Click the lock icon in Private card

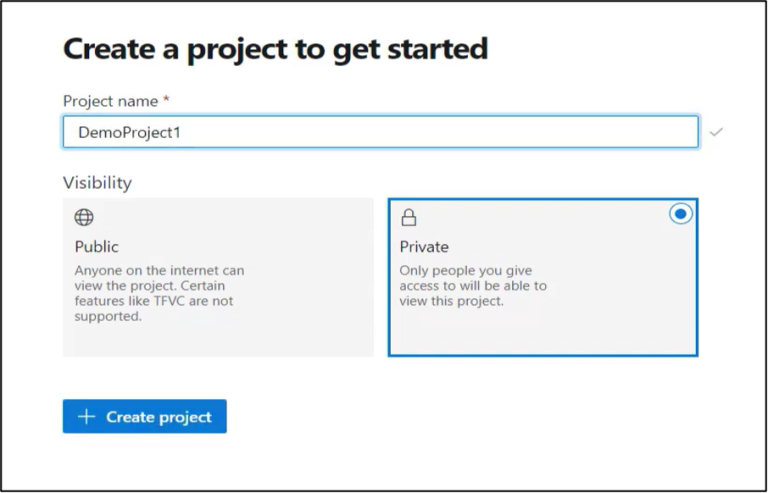point(408,217)
